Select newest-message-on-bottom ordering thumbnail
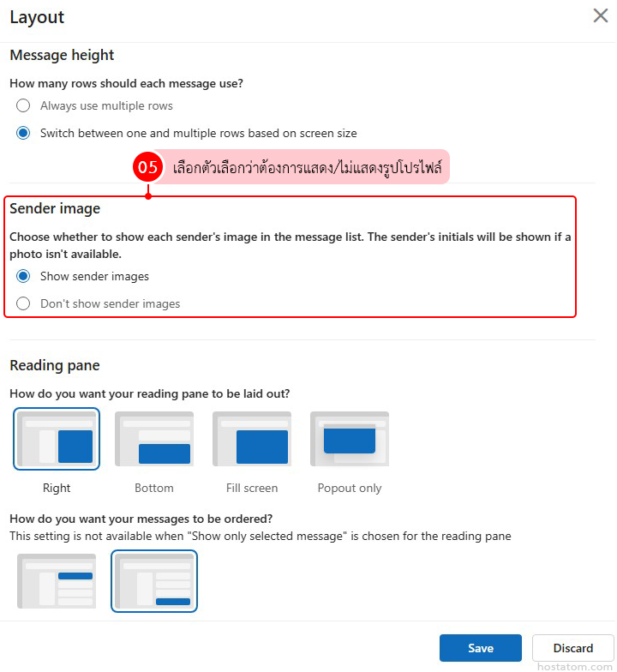The image size is (617, 672). click(154, 581)
